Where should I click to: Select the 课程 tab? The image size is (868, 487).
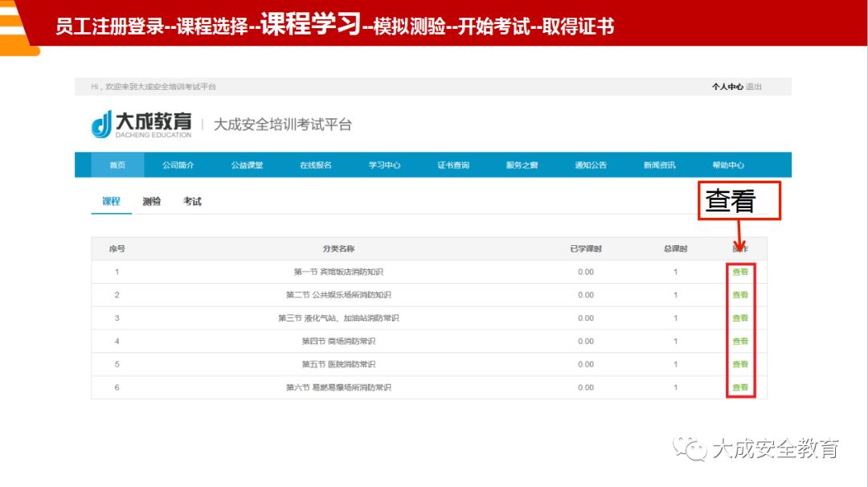click(x=110, y=201)
